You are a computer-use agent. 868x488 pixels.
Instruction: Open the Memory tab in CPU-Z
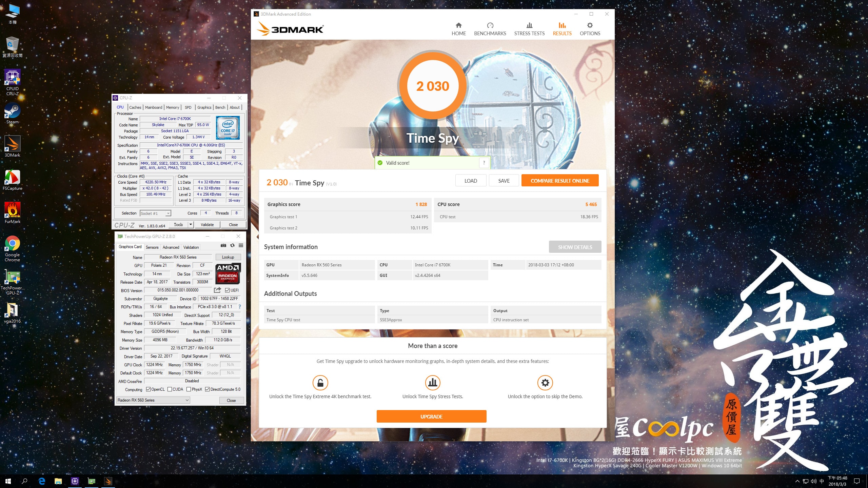coord(173,107)
